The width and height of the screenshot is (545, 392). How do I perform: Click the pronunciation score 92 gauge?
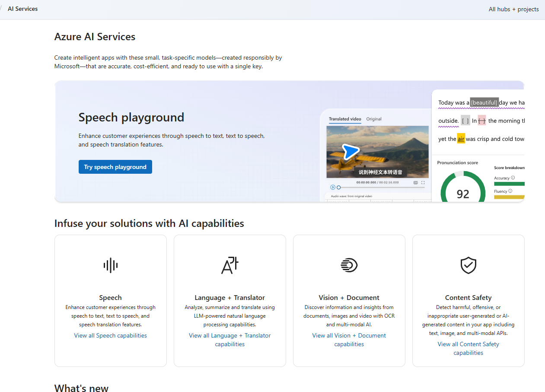coord(463,187)
